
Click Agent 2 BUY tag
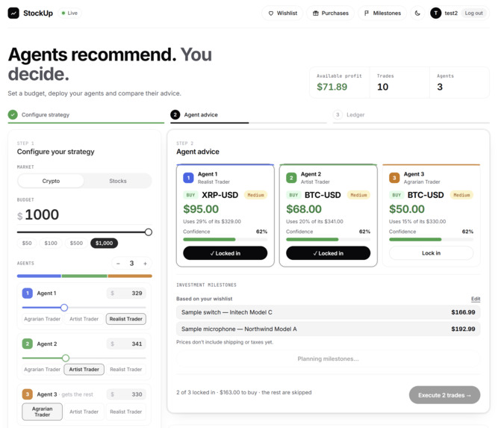tap(293, 195)
